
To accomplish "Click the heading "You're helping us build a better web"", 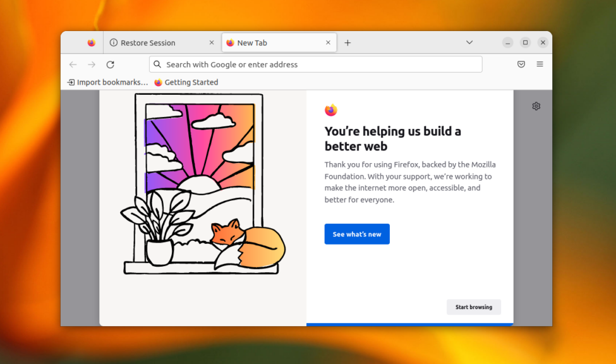I will coord(393,138).
